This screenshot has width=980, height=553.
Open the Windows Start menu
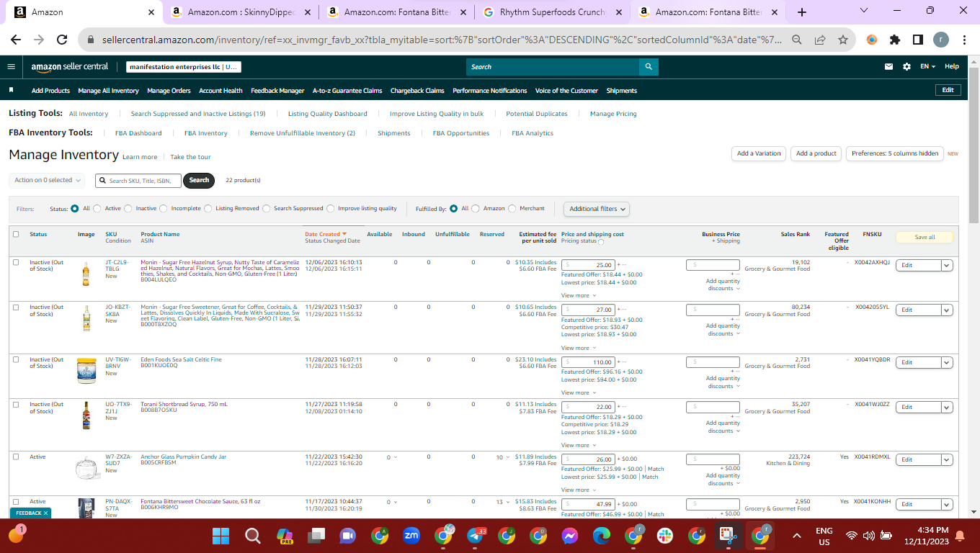click(220, 536)
